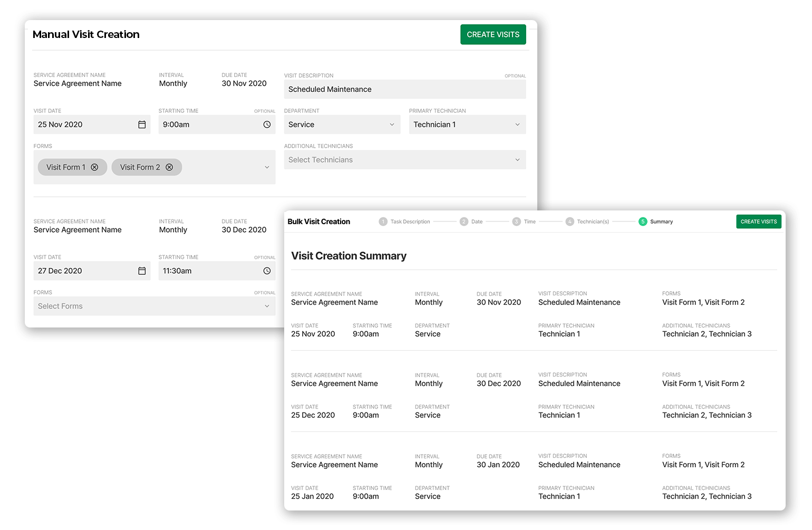The height and width of the screenshot is (530, 812).
Task: Open clock icon in 11:30am starting time
Action: (267, 271)
